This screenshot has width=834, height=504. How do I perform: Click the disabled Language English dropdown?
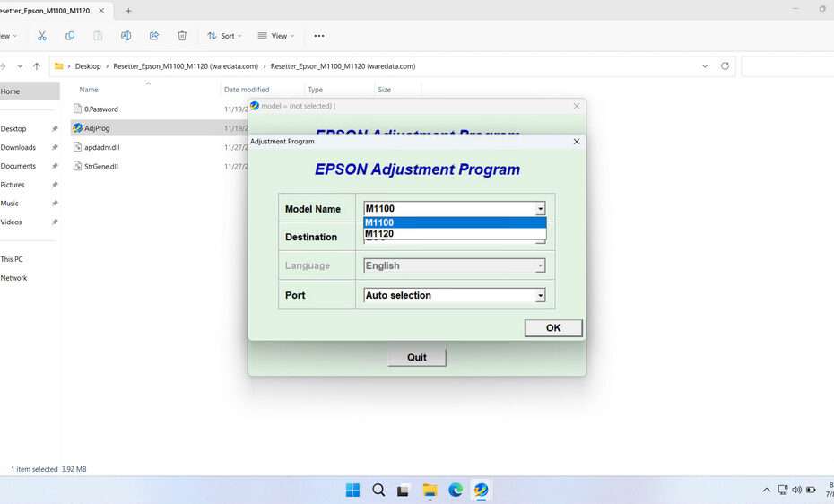[455, 265]
